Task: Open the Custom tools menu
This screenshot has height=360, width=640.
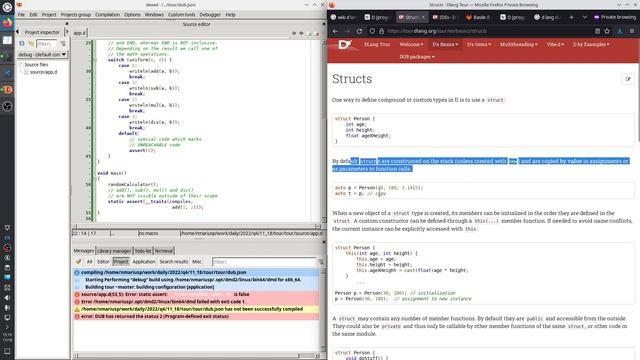Action: pos(182,15)
